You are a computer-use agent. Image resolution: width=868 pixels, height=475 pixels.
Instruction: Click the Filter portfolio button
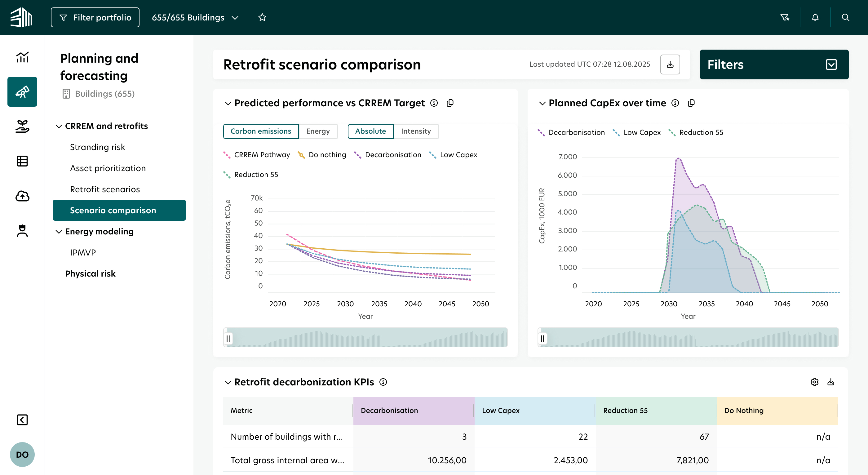[95, 17]
